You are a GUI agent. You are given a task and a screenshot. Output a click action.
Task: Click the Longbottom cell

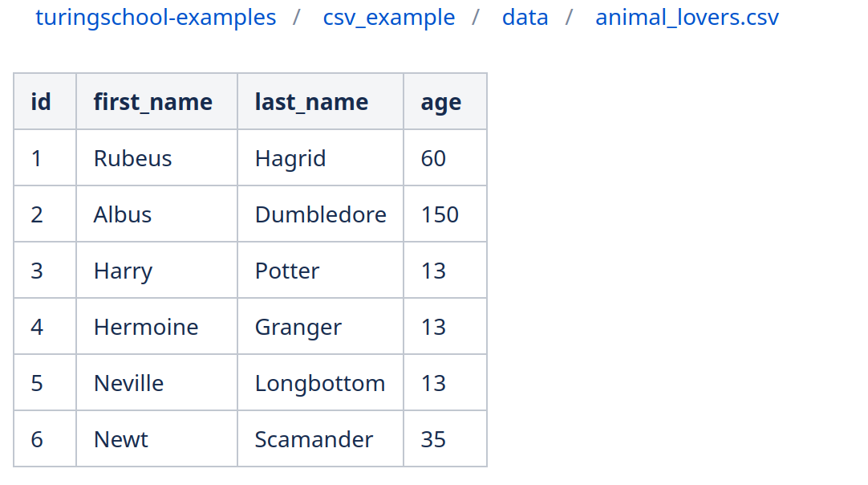tap(320, 383)
